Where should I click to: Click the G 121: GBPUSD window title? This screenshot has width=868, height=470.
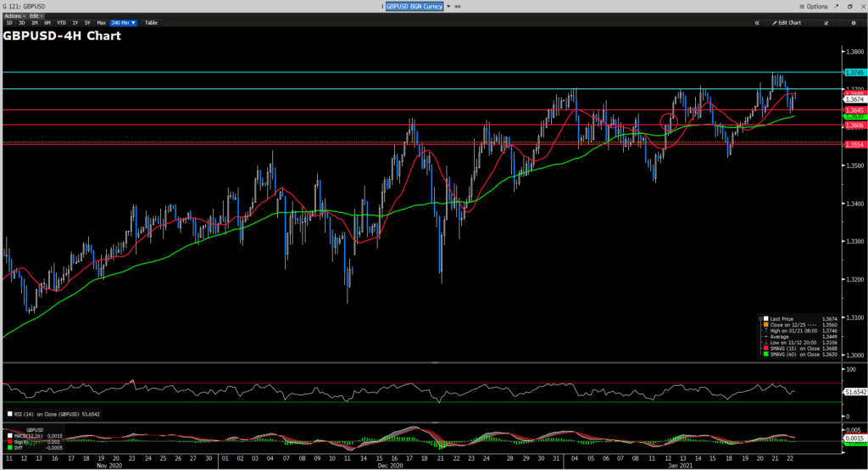pyautogui.click(x=24, y=7)
